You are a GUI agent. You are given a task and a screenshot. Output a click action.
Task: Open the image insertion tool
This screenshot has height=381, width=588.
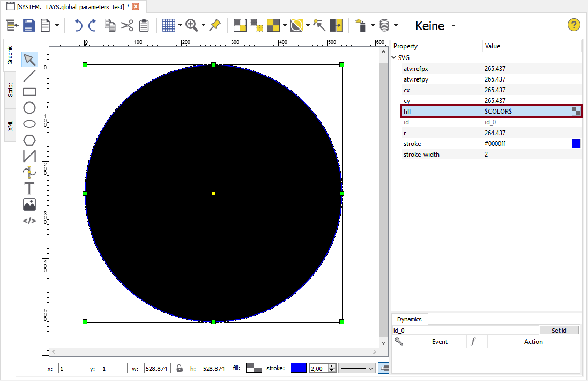[29, 204]
